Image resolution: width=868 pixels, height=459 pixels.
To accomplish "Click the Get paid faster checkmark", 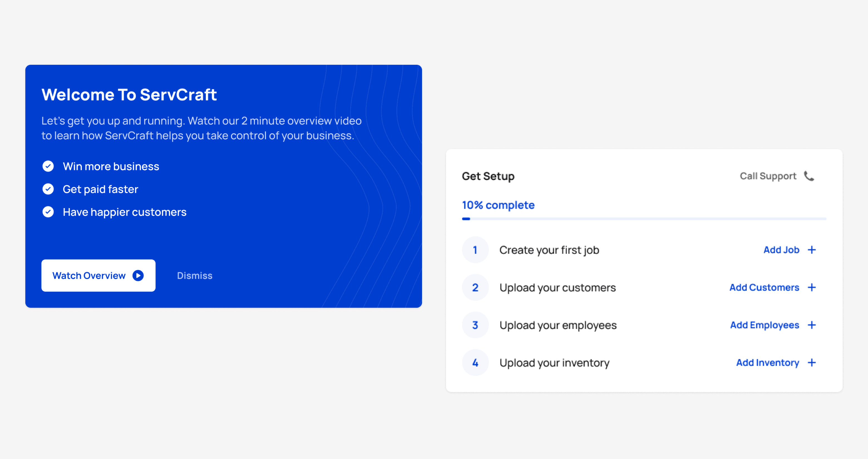I will (x=48, y=189).
